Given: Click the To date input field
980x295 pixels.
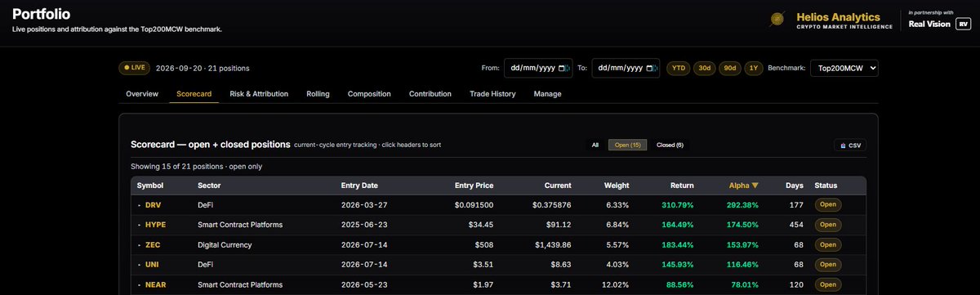Looking at the screenshot, I should point(625,68).
